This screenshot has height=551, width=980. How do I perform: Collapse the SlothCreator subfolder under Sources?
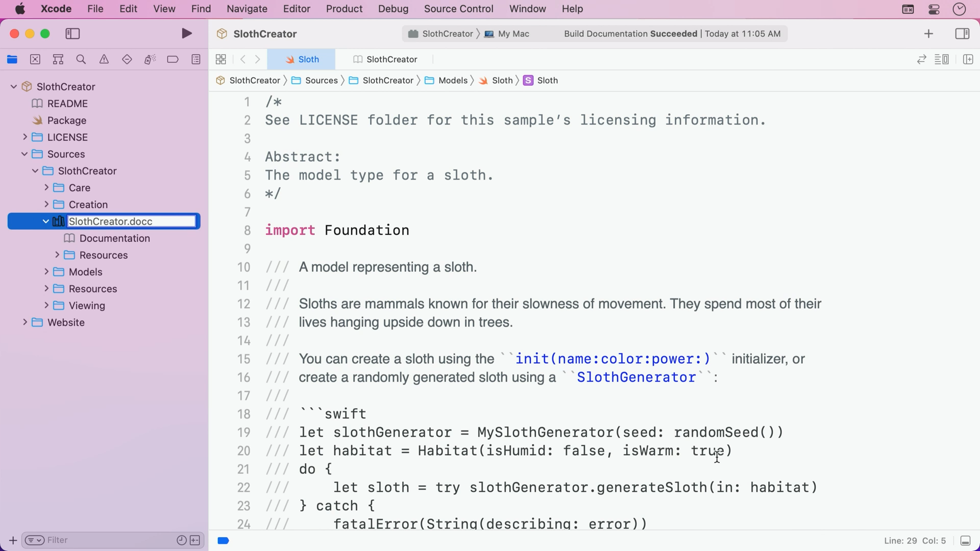(x=35, y=171)
